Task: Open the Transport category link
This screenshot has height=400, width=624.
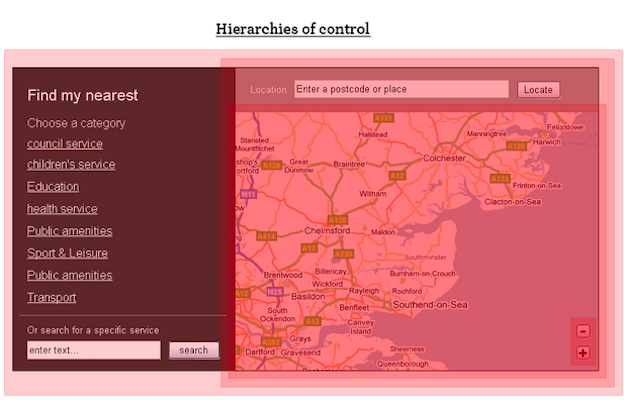Action: tap(52, 298)
